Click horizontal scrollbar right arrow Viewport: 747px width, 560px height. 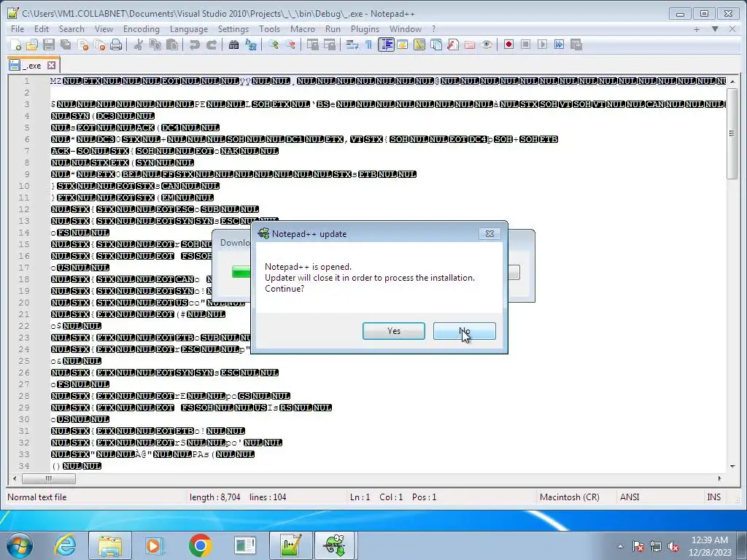pyautogui.click(x=719, y=478)
